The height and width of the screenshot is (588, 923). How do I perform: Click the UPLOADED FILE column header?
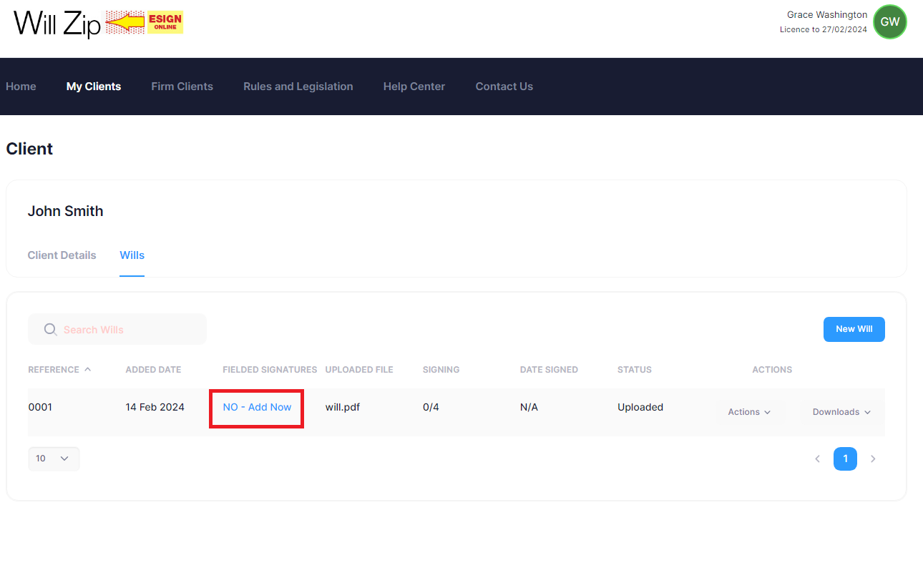coord(359,370)
